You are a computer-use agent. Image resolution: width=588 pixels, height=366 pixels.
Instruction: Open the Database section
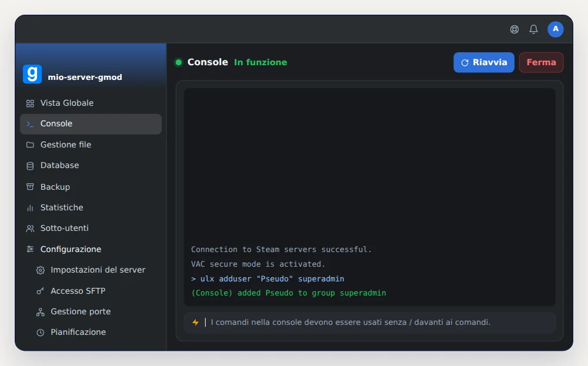91,165
